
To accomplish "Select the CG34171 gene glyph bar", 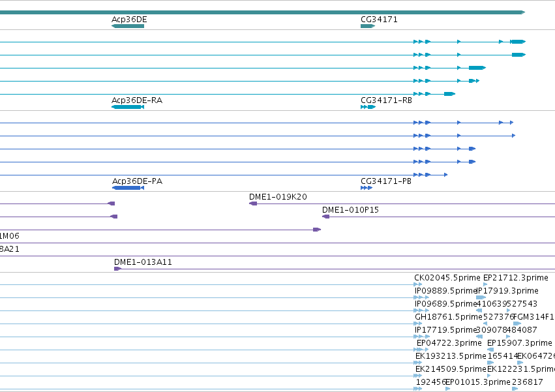I will (368, 26).
